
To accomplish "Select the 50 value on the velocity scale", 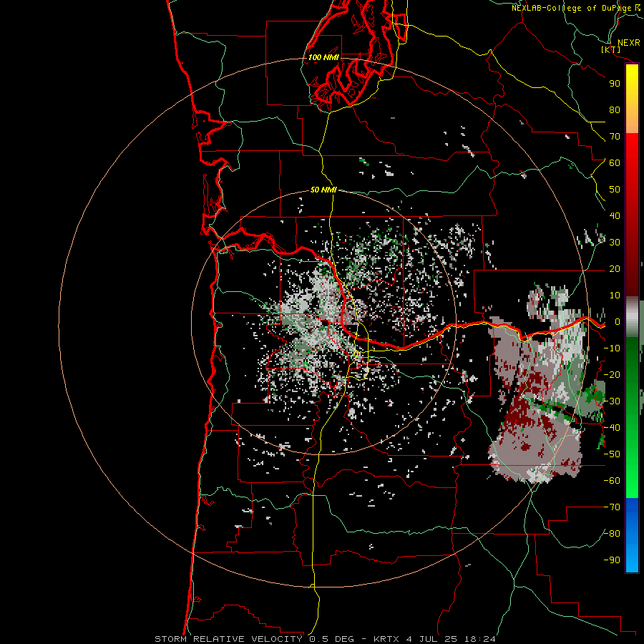I will [x=615, y=190].
